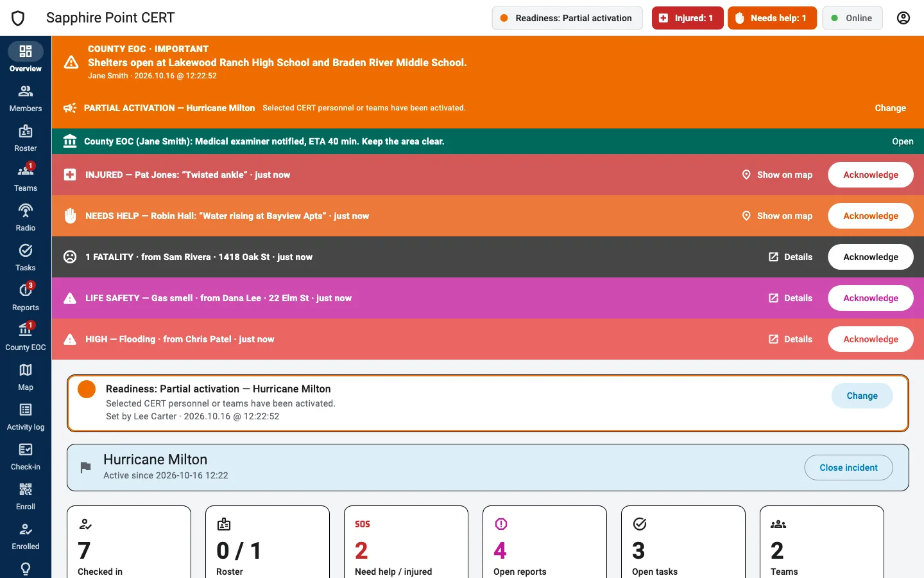The image size is (924, 578).
Task: Open Details for the fatality report
Action: pos(791,257)
